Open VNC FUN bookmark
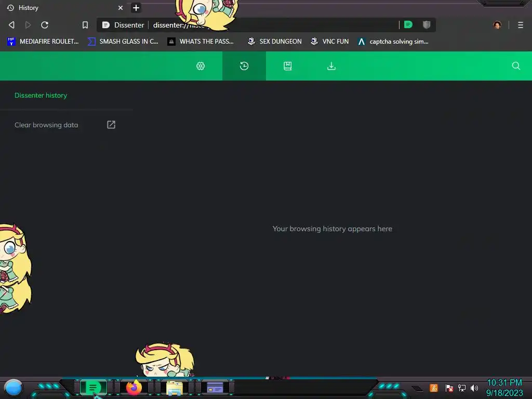 click(x=330, y=42)
